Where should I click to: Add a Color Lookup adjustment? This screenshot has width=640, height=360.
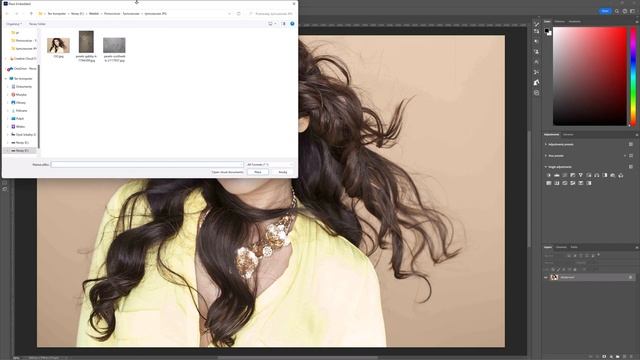pyautogui.click(x=549, y=183)
